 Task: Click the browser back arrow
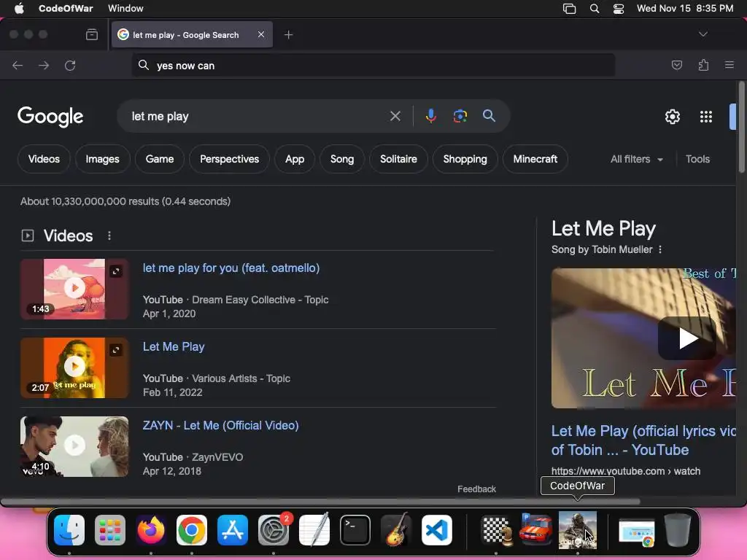[x=18, y=65]
